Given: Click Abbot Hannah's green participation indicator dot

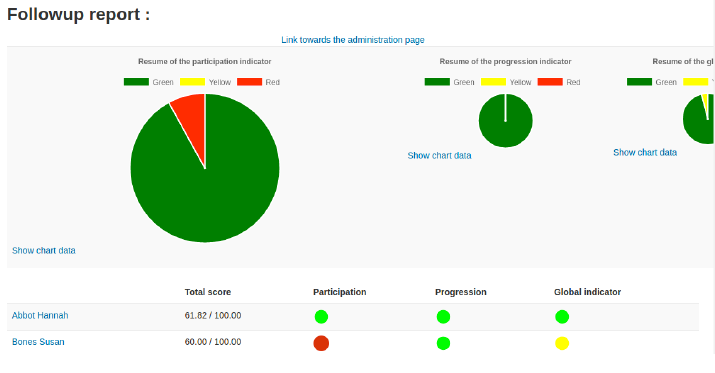Looking at the screenshot, I should coord(321,316).
